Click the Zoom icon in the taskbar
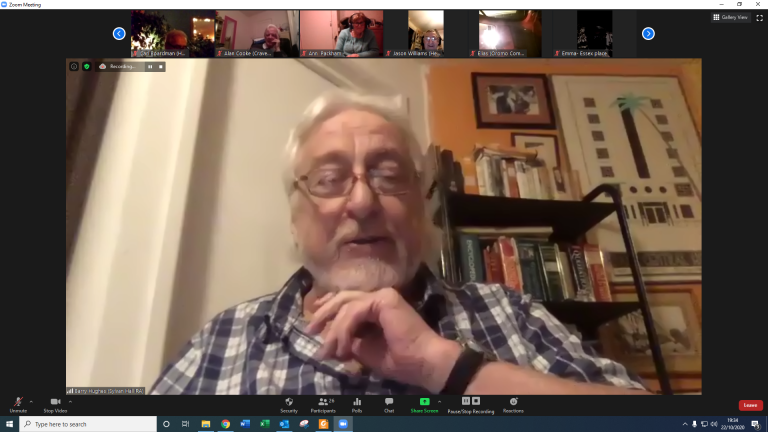Image resolution: width=768 pixels, height=432 pixels. click(343, 424)
